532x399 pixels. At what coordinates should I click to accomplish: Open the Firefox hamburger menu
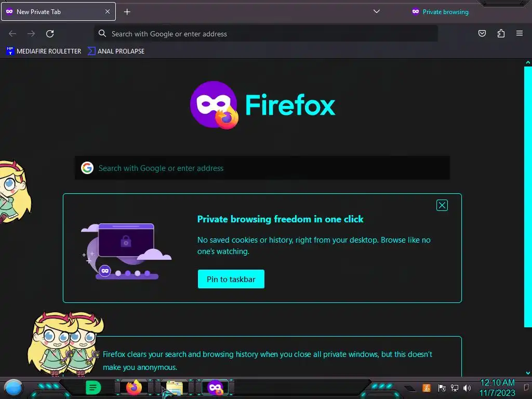tap(520, 33)
